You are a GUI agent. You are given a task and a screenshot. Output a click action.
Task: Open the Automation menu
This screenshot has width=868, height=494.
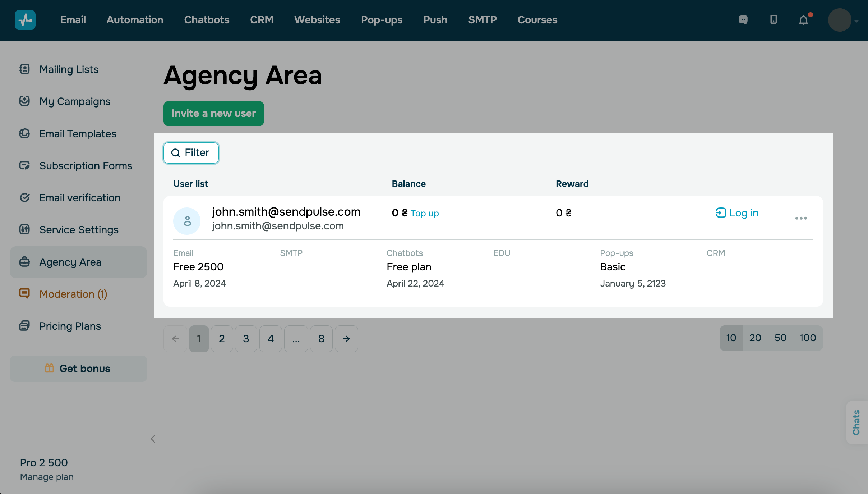135,20
